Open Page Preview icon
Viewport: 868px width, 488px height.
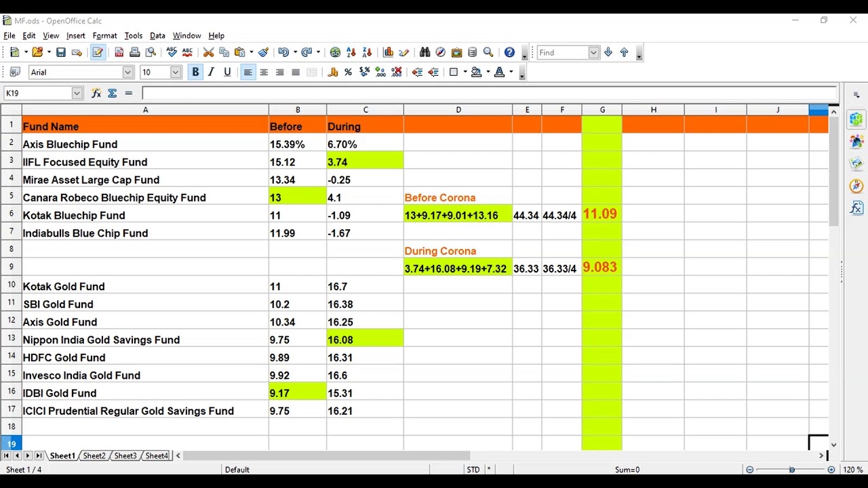coord(151,52)
